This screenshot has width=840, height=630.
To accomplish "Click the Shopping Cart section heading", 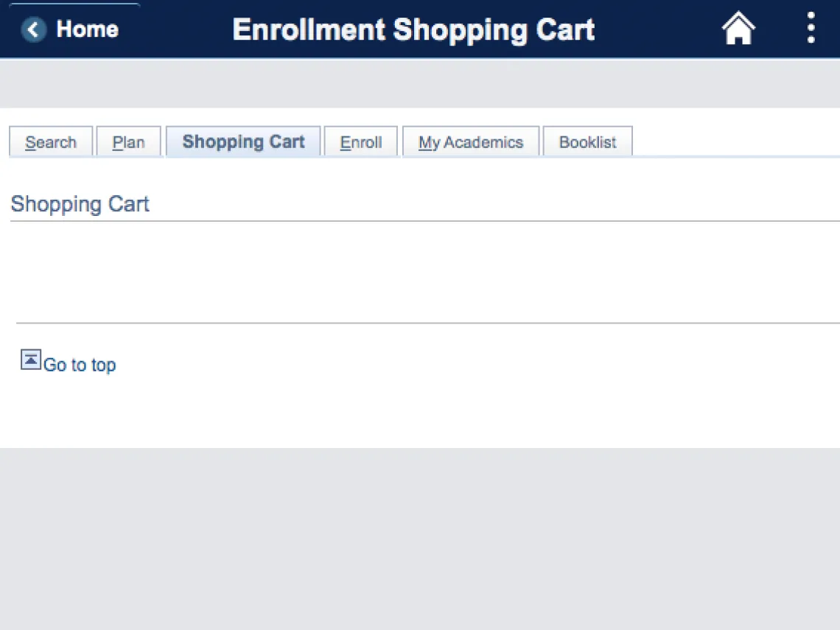I will [x=80, y=204].
